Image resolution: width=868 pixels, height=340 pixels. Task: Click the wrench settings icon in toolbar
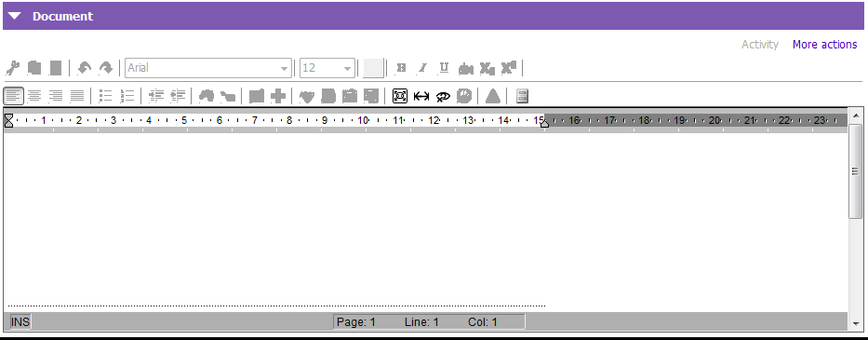[12, 68]
